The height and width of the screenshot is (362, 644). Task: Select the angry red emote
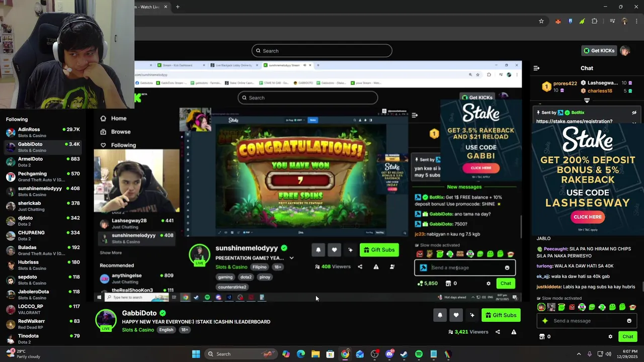pyautogui.click(x=572, y=307)
